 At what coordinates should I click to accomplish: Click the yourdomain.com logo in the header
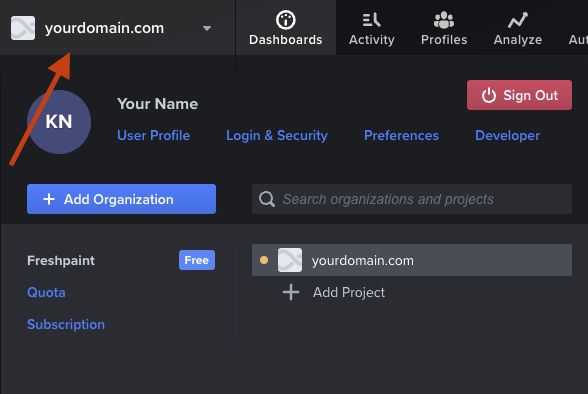click(23, 28)
